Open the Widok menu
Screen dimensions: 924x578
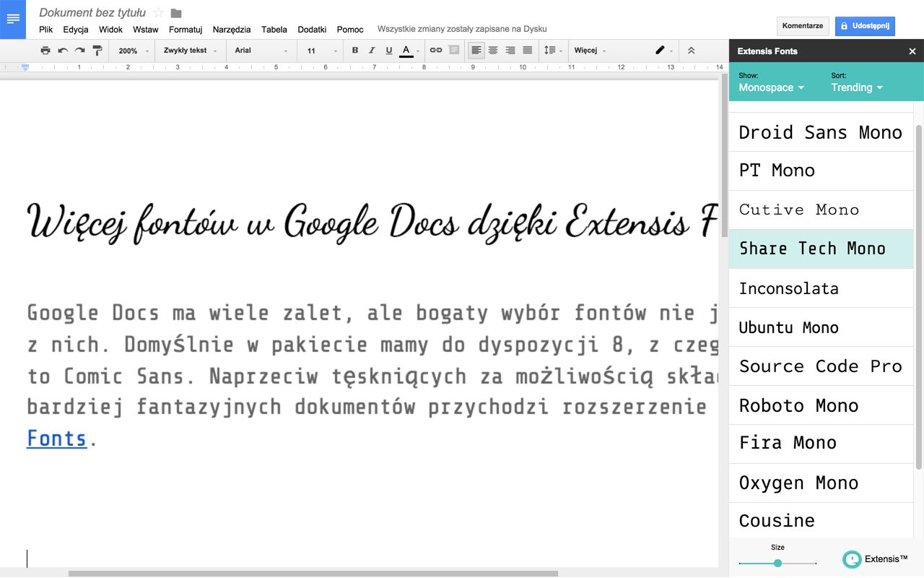110,30
